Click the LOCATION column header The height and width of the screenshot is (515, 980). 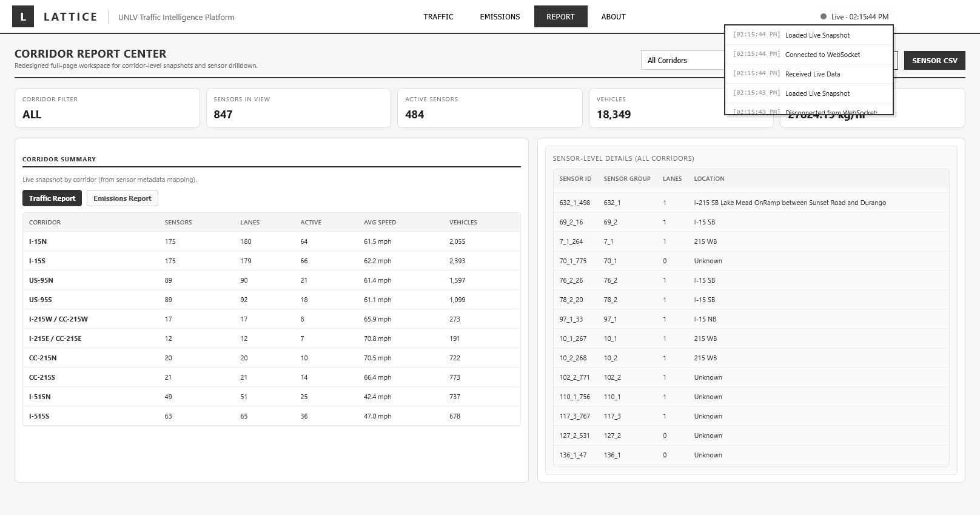pyautogui.click(x=709, y=179)
